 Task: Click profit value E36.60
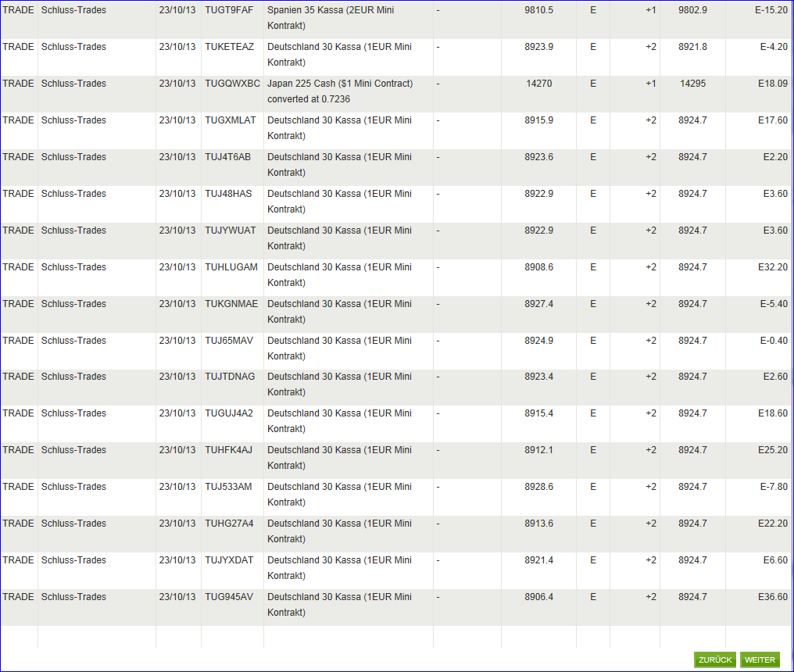[773, 596]
